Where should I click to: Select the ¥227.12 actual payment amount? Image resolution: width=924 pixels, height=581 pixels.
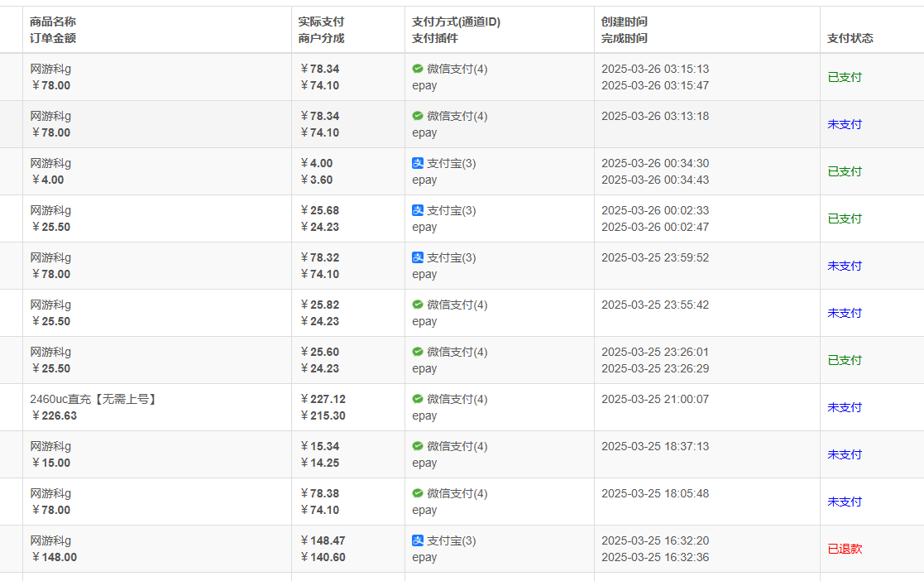tap(323, 400)
